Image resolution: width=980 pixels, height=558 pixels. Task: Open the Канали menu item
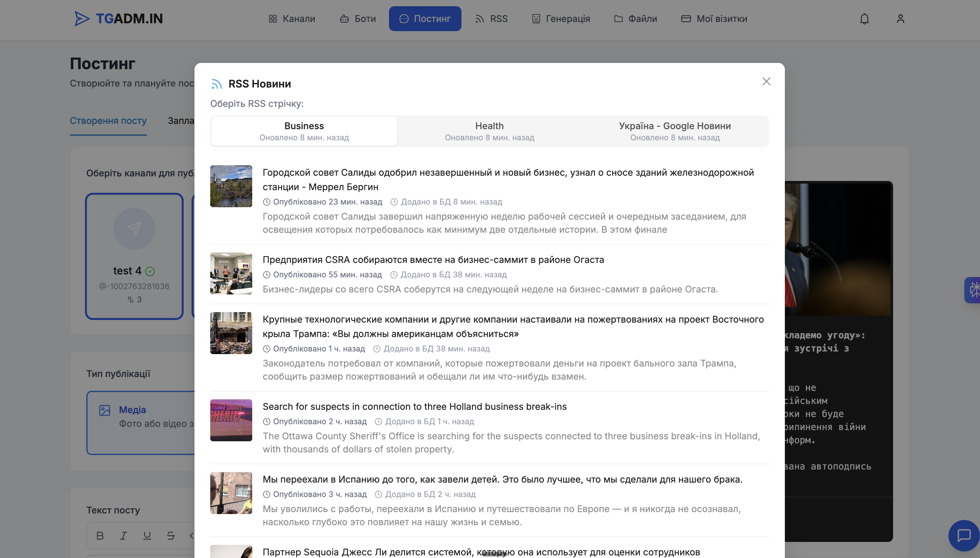(292, 19)
